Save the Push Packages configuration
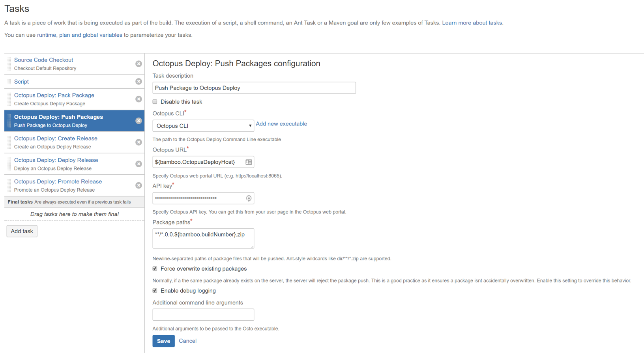 pos(163,341)
